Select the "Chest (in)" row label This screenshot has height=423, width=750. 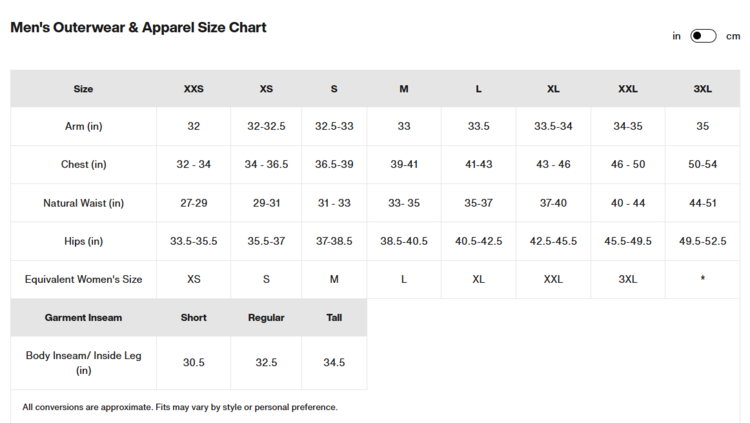point(83,164)
